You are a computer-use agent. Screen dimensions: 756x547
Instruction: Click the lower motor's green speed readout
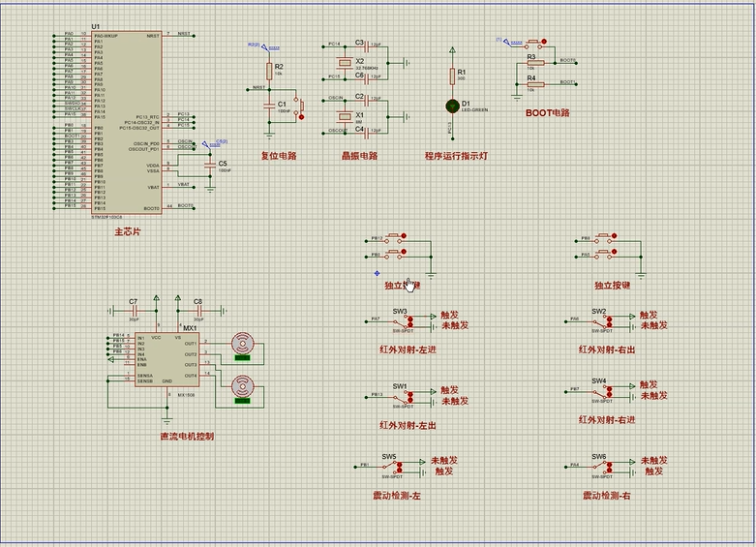pyautogui.click(x=242, y=401)
